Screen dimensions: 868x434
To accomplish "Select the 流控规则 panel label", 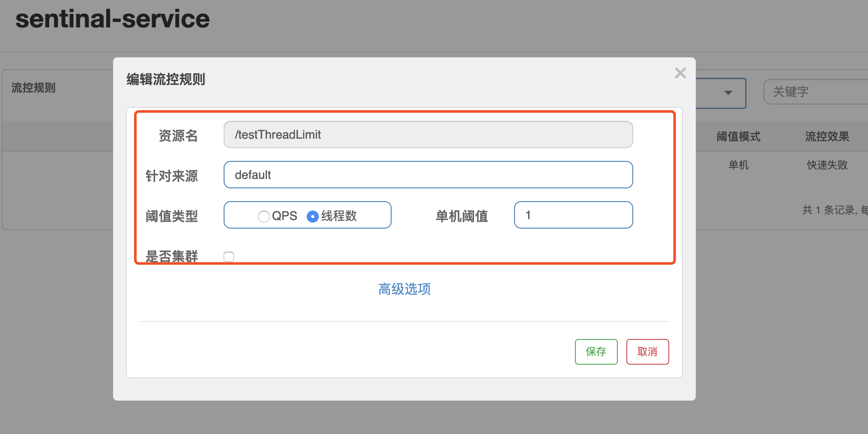I will pos(33,88).
